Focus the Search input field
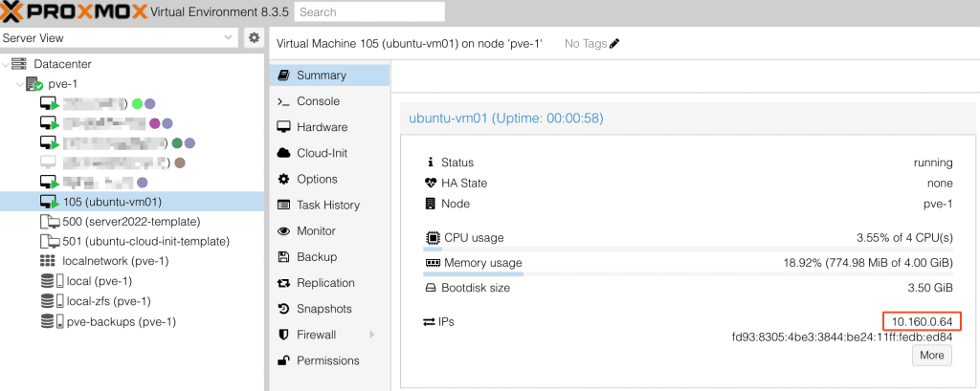 pyautogui.click(x=369, y=11)
